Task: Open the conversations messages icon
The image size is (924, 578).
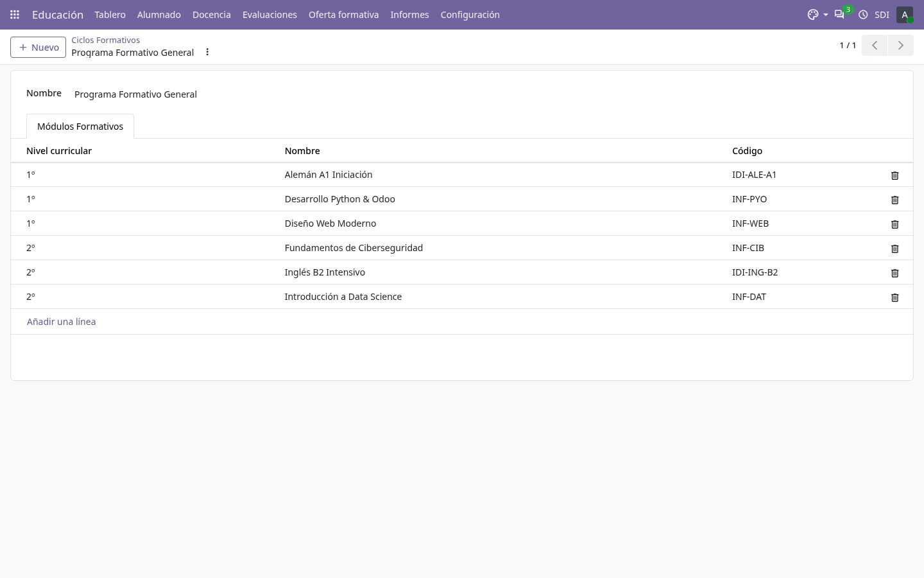Action: pyautogui.click(x=839, y=14)
